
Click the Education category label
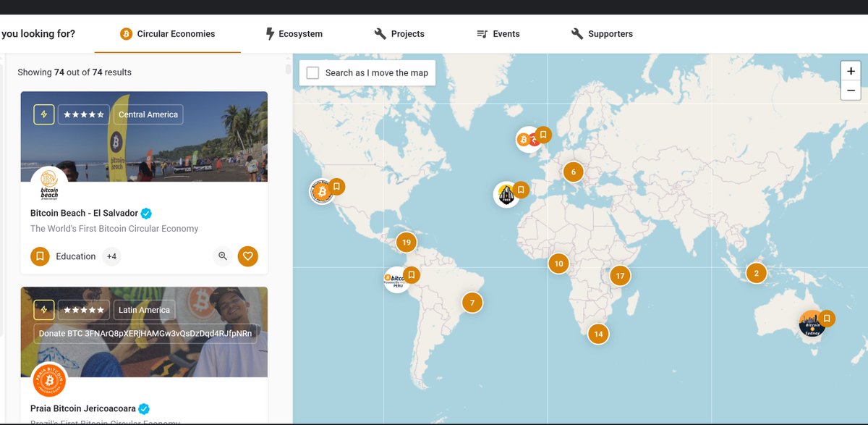[76, 256]
